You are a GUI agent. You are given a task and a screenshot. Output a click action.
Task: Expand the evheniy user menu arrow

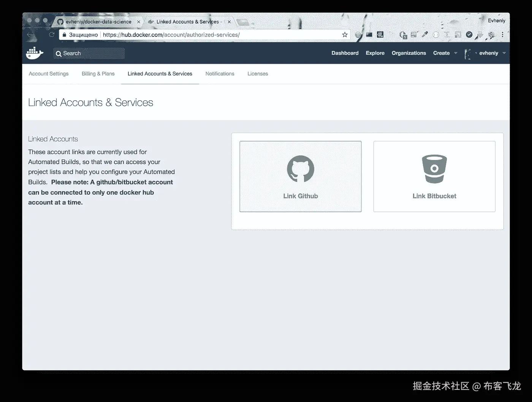504,53
